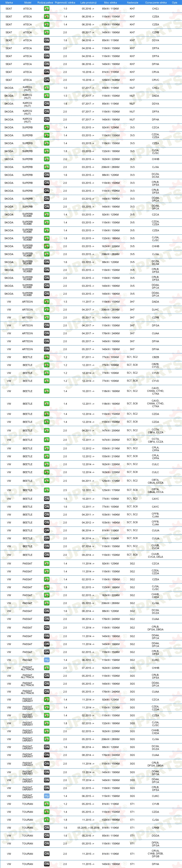Click petrol icon in VW ARTEON DADA row

[47, 302]
